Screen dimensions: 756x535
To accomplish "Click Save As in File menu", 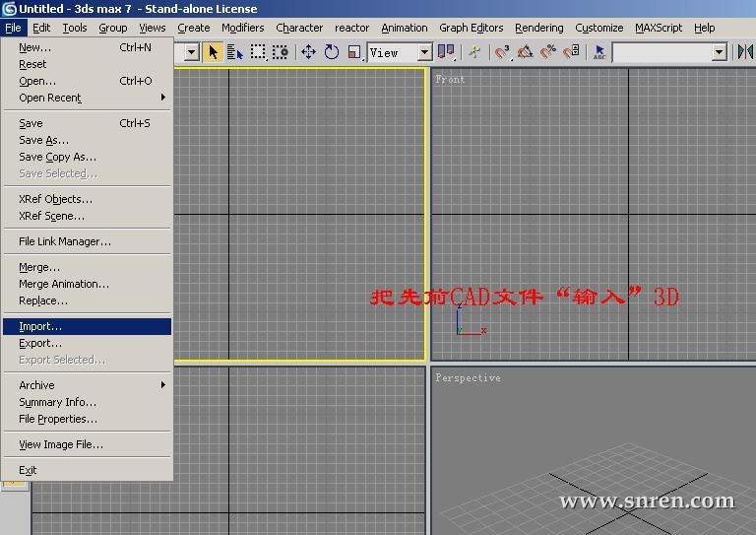I will 43,140.
